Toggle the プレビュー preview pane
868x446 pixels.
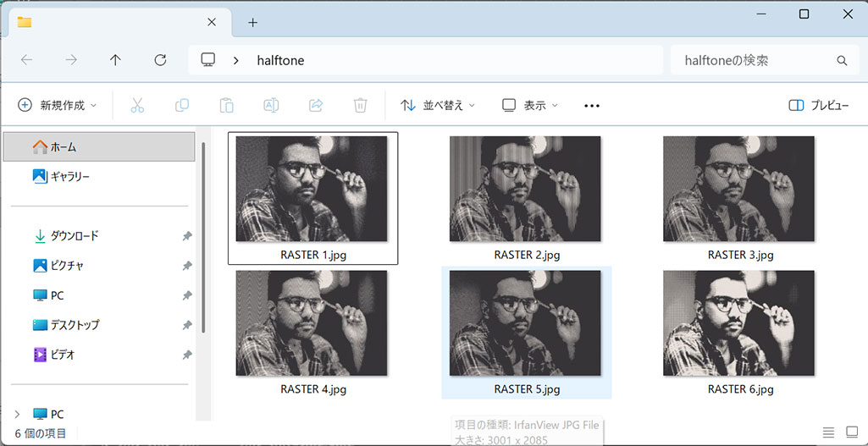tap(819, 105)
